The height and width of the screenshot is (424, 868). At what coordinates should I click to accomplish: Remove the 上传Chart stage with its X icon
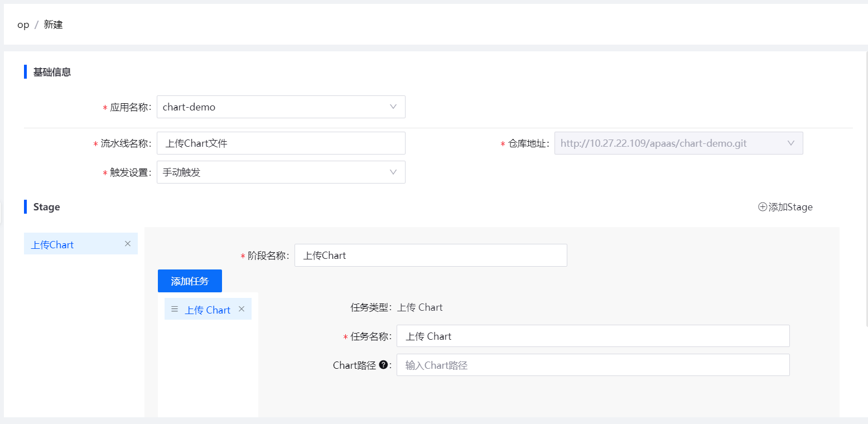pos(128,244)
